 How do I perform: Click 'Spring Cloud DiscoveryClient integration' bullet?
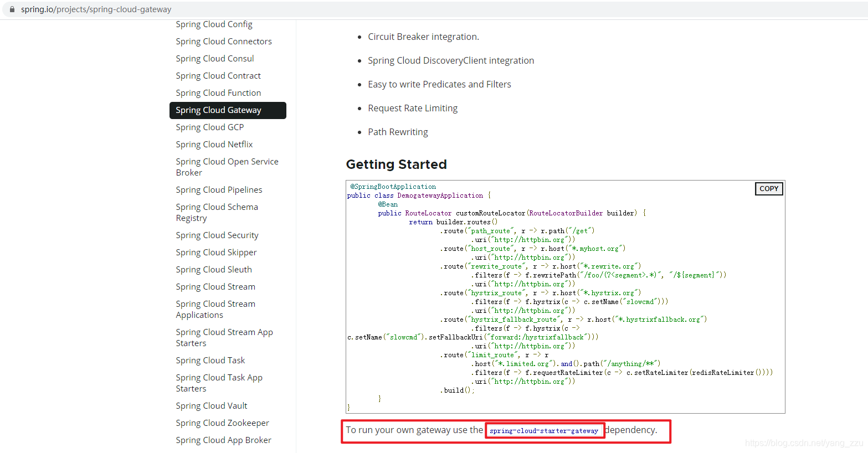click(x=451, y=60)
